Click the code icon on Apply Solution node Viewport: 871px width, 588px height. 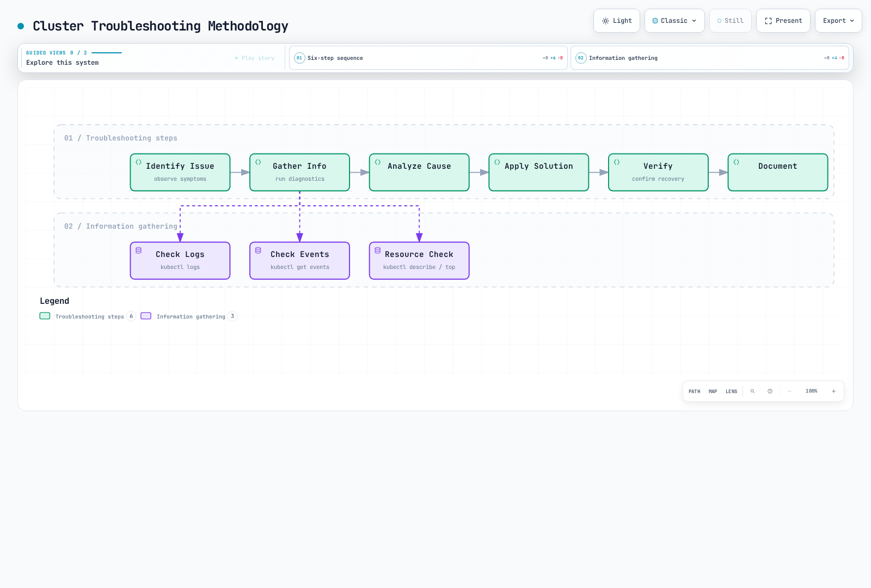497,162
